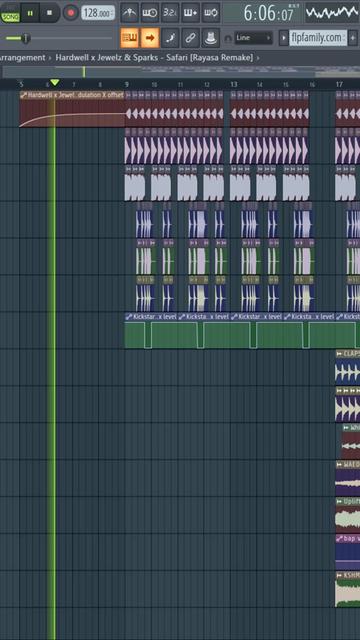360x640 pixels.
Task: Adjust the green master volume slider
Action: click(26, 38)
